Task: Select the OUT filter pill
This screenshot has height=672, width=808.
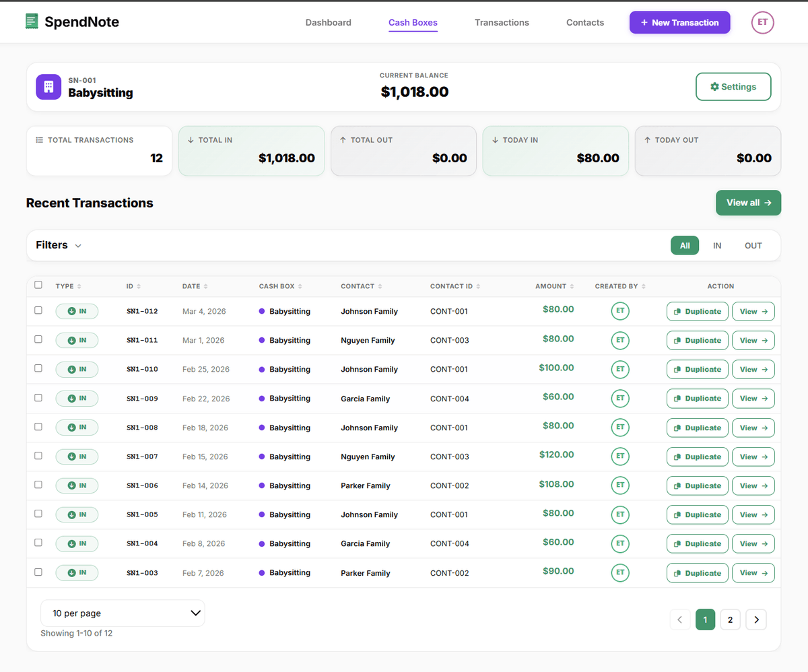Action: pyautogui.click(x=752, y=245)
